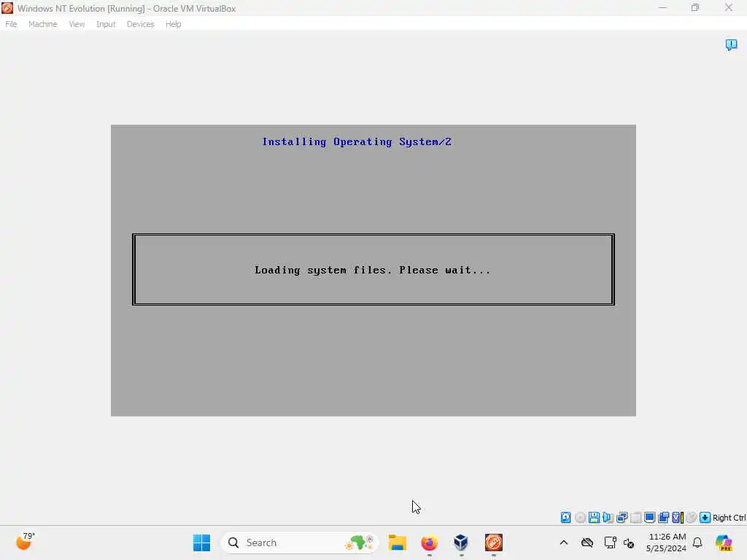Open the File menu
The width and height of the screenshot is (747, 560).
11,24
